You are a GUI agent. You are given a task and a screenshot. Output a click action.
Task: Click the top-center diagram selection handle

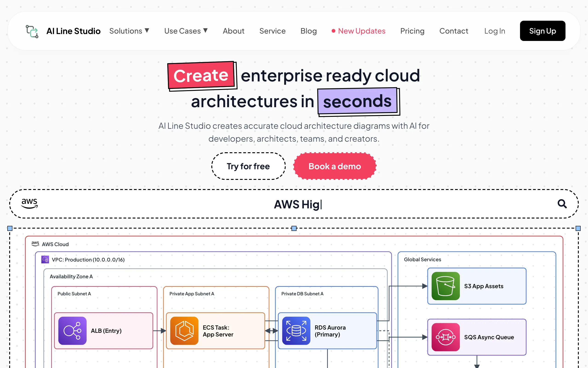coord(294,228)
